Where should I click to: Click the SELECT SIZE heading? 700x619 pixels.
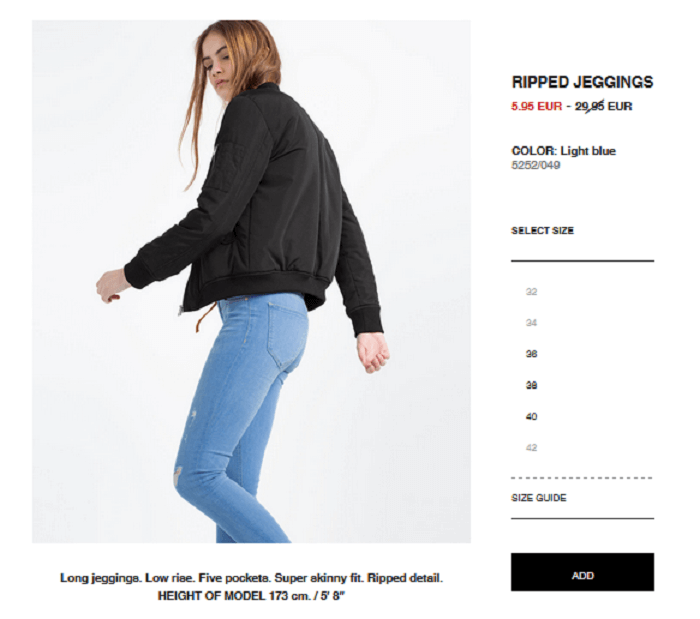[542, 231]
